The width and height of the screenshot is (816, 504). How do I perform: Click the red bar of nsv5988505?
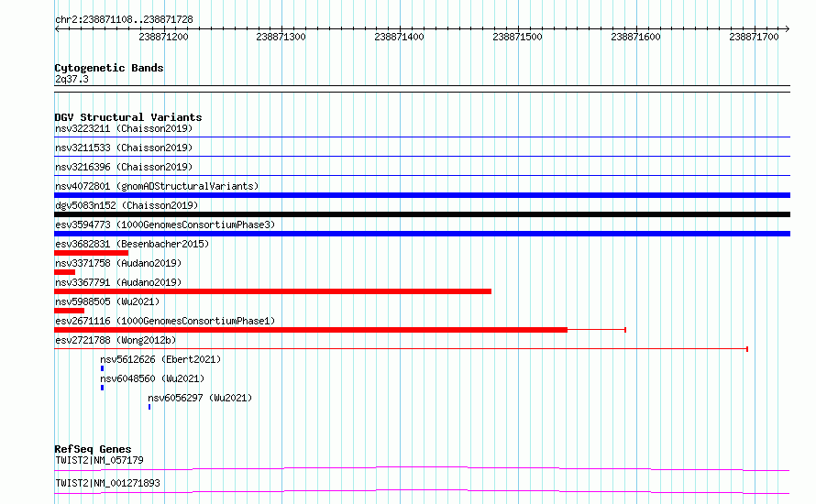pos(69,311)
